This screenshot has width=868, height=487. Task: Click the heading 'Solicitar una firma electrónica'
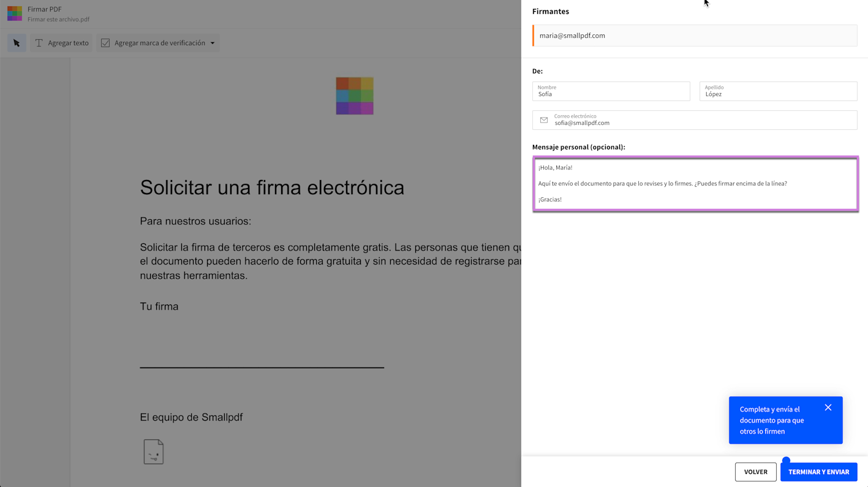tap(272, 187)
